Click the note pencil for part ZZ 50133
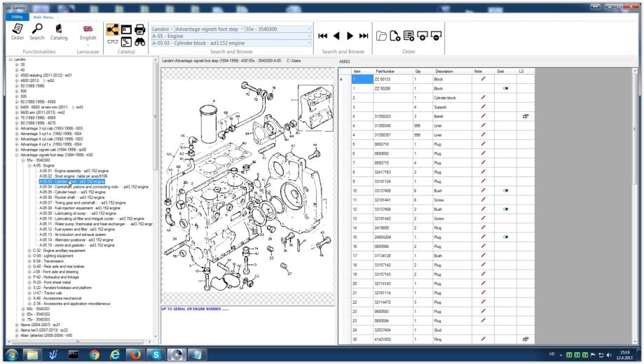 tap(482, 80)
